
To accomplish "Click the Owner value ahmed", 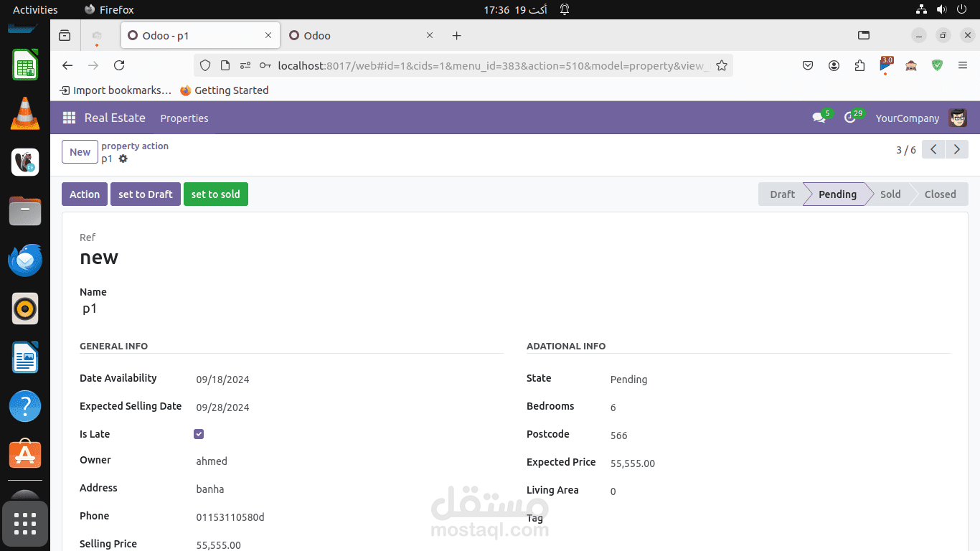I will tap(212, 461).
